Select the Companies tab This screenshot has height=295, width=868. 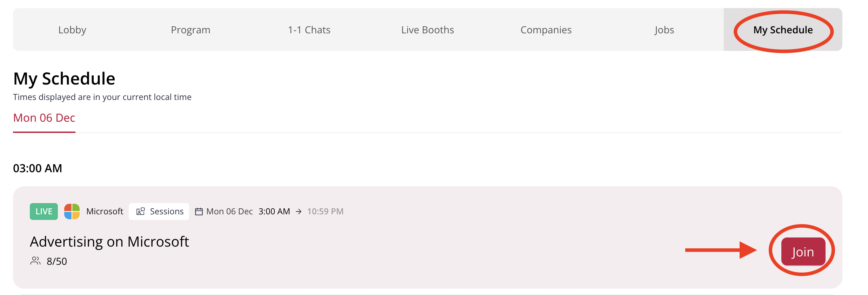pos(546,30)
